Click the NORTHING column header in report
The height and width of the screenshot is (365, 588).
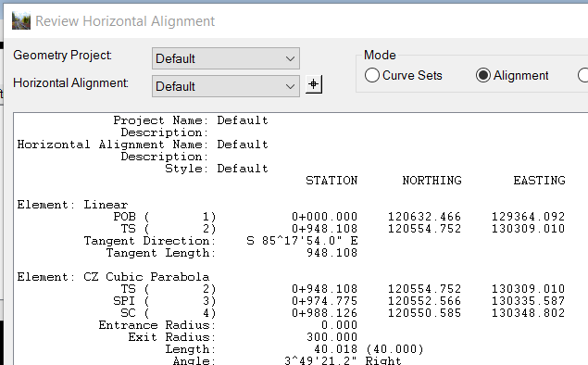click(432, 181)
